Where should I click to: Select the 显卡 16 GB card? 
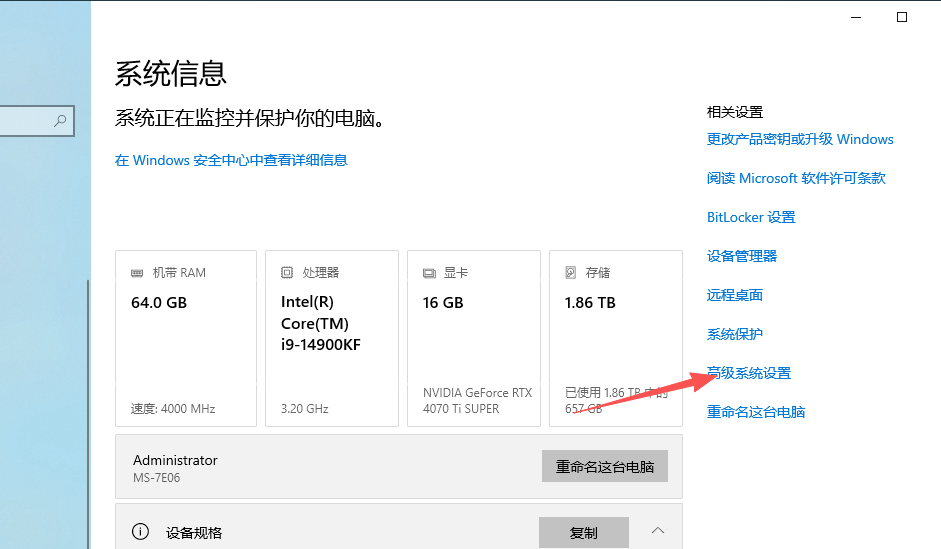[474, 338]
